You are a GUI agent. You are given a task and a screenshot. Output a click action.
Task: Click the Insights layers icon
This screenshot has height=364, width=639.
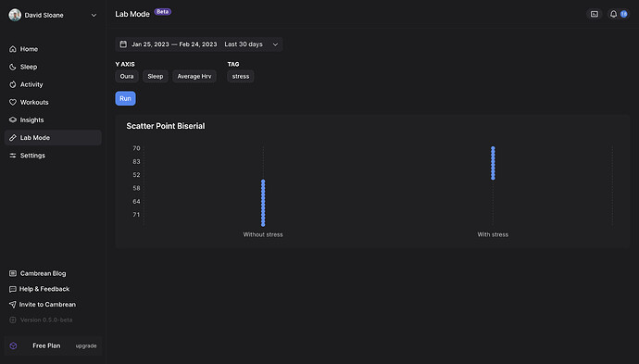[13, 119]
